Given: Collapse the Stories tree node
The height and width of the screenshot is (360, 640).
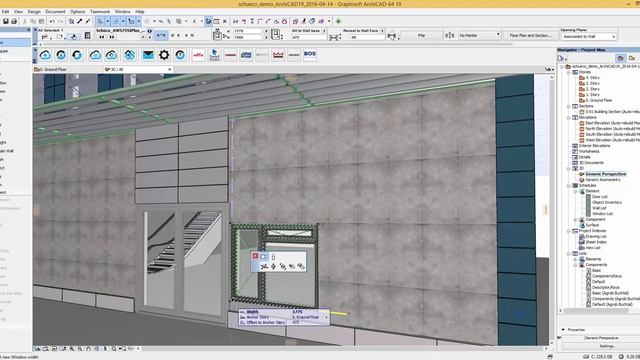Looking at the screenshot, I should click(x=568, y=72).
